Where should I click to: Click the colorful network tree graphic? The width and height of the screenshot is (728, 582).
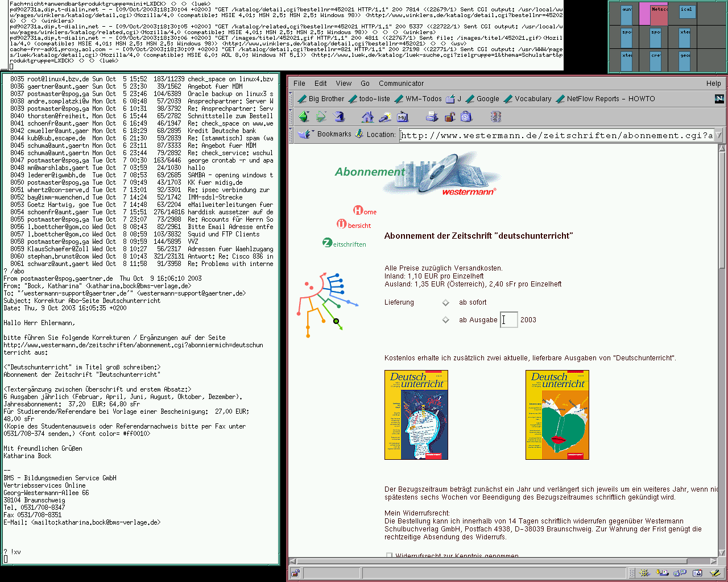(328, 305)
